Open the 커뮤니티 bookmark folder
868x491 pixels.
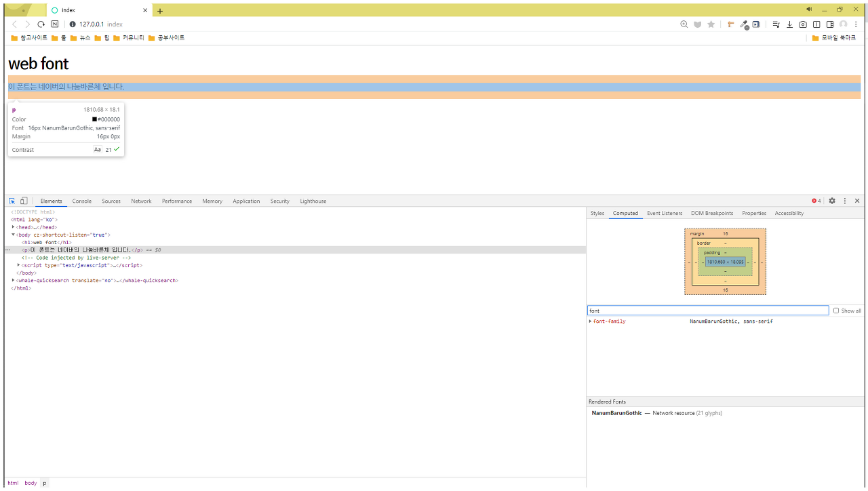(129, 38)
